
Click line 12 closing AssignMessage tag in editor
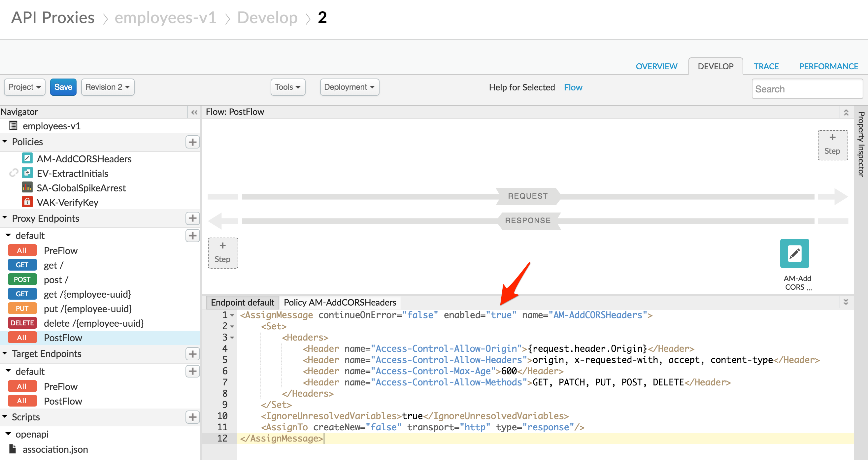coord(282,438)
